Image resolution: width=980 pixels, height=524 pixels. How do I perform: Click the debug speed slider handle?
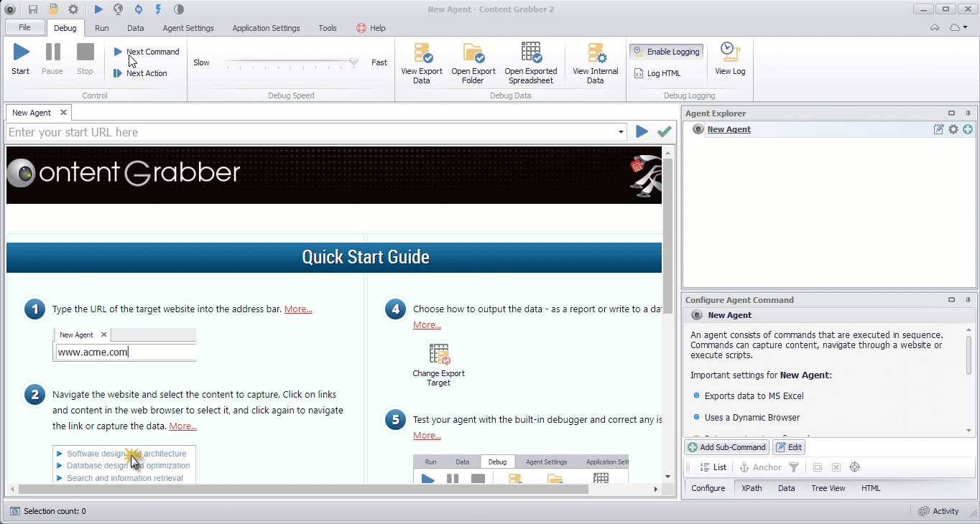[x=353, y=62]
